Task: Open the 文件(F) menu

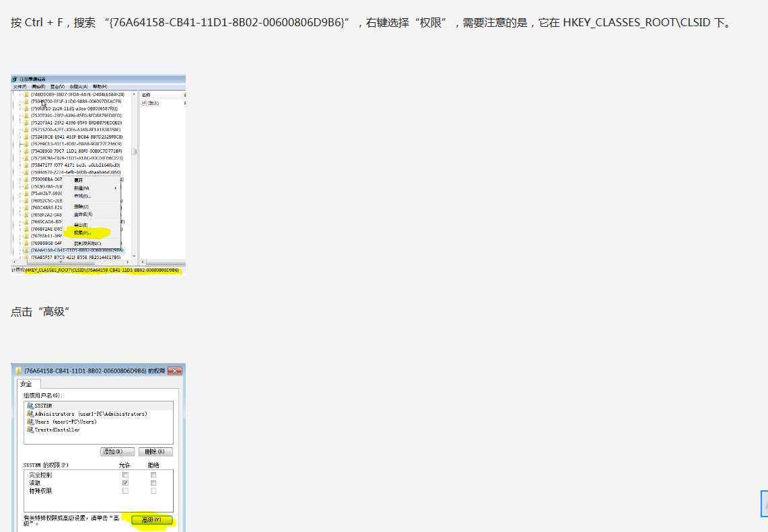Action: pyautogui.click(x=20, y=87)
